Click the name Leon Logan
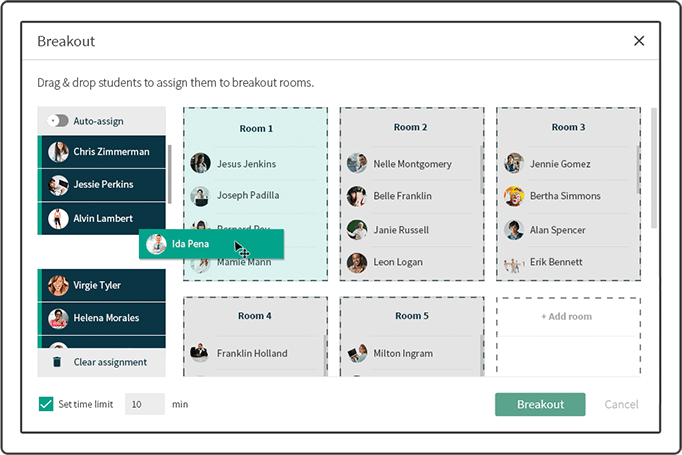The width and height of the screenshot is (682, 455). point(398,262)
